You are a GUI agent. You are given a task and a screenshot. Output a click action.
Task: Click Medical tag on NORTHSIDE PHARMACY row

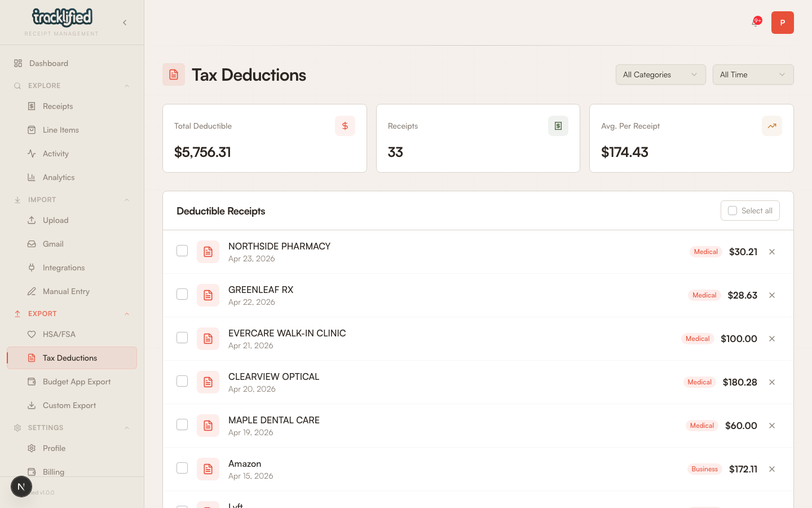(x=705, y=252)
